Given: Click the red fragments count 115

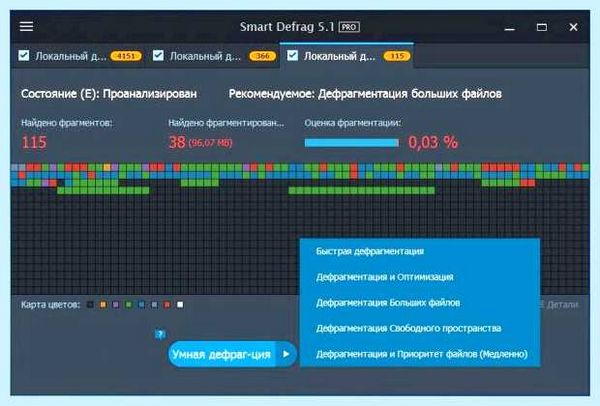Looking at the screenshot, I should [x=34, y=142].
